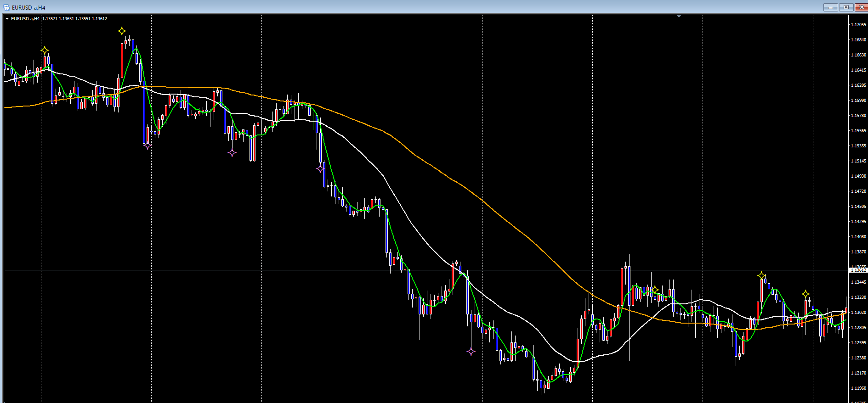Image resolution: width=868 pixels, height=403 pixels.
Task: Click the 1.13020 price scale label
Action: [858, 313]
